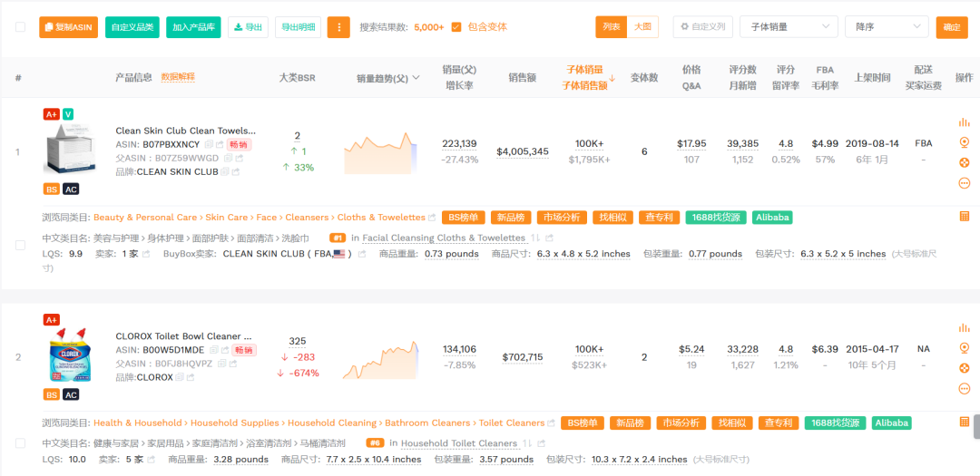Image resolution: width=980 pixels, height=476 pixels.
Task: Toggle the 包含变体 checkbox
Action: (x=456, y=27)
